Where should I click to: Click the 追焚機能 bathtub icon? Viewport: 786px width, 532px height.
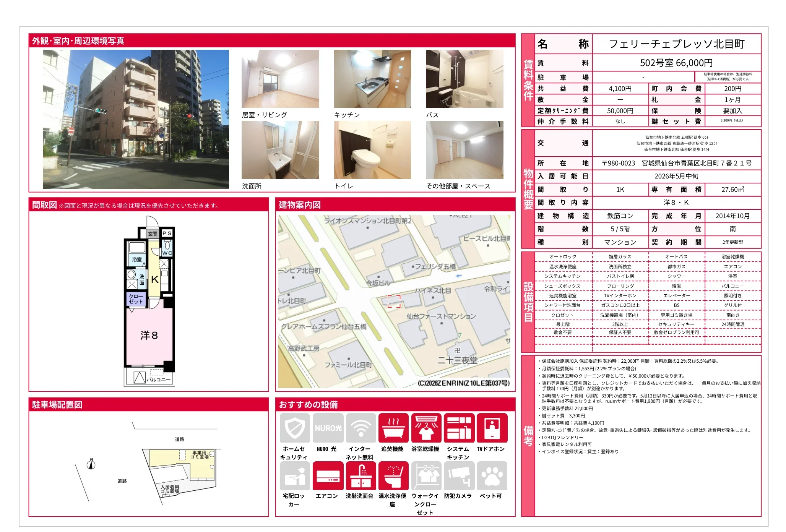pyautogui.click(x=393, y=428)
